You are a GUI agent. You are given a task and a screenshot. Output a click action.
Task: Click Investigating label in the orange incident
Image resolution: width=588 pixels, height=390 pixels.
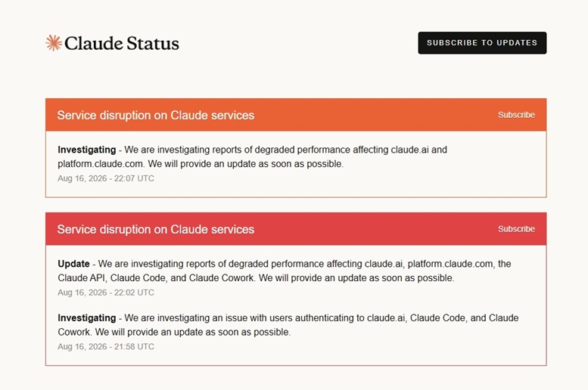tap(86, 150)
